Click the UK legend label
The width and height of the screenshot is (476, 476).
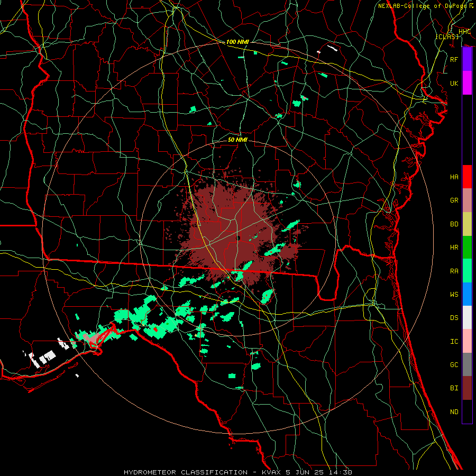454,83
